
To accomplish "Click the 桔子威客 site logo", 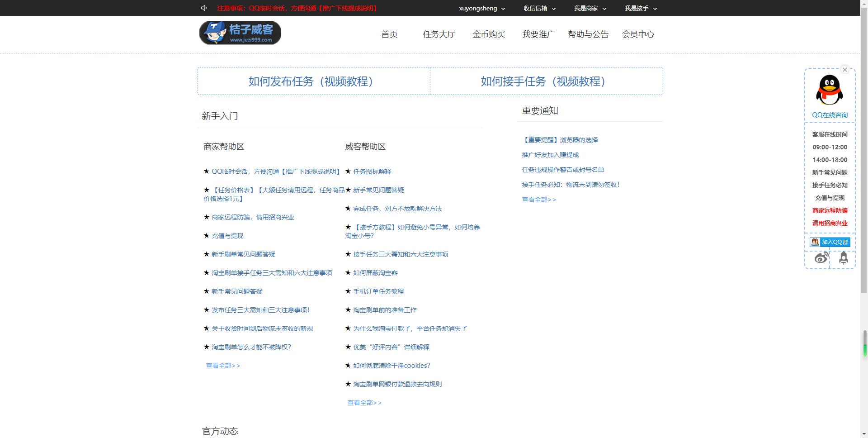I will 240,33.
